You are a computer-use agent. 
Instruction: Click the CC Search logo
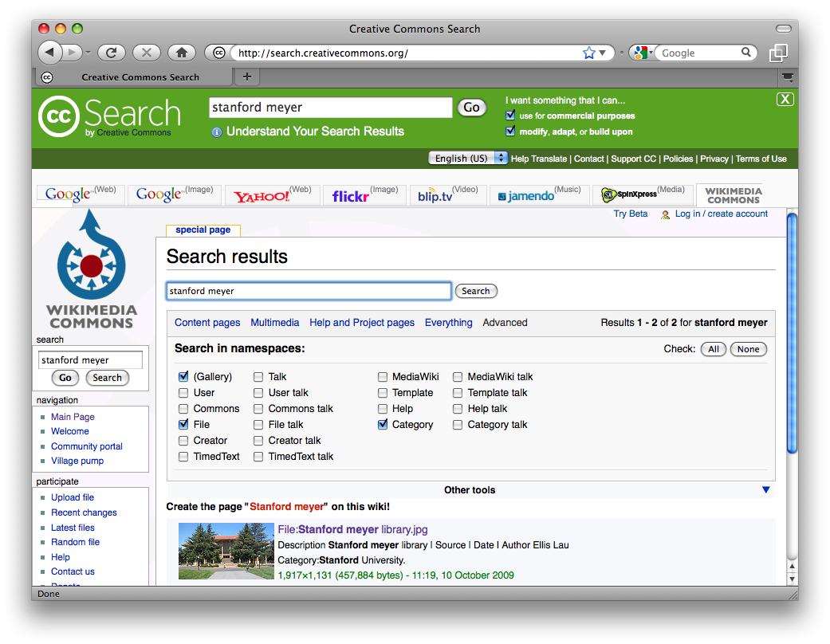coord(109,116)
